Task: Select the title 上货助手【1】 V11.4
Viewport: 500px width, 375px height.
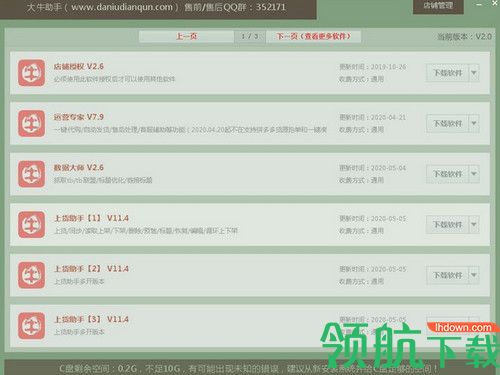Action: [91, 218]
